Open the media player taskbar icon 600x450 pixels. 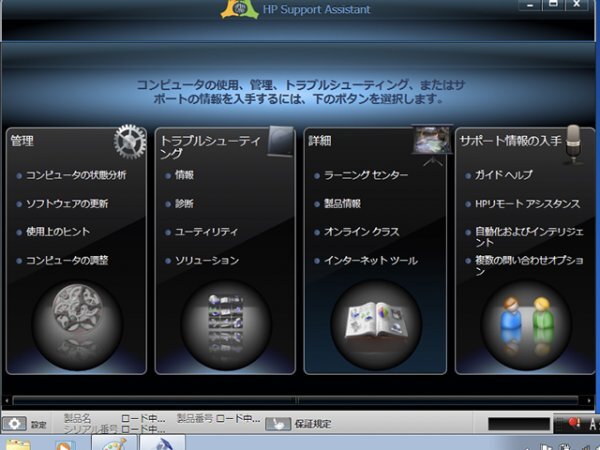pyautogui.click(x=64, y=445)
